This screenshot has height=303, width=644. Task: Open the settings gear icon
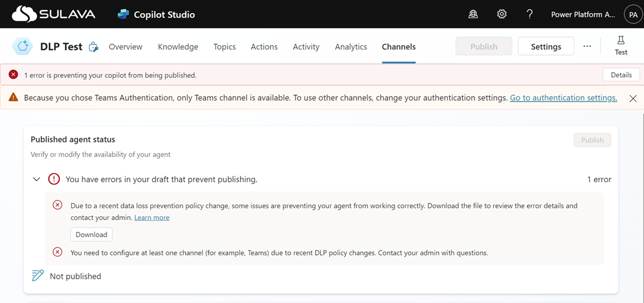(502, 14)
